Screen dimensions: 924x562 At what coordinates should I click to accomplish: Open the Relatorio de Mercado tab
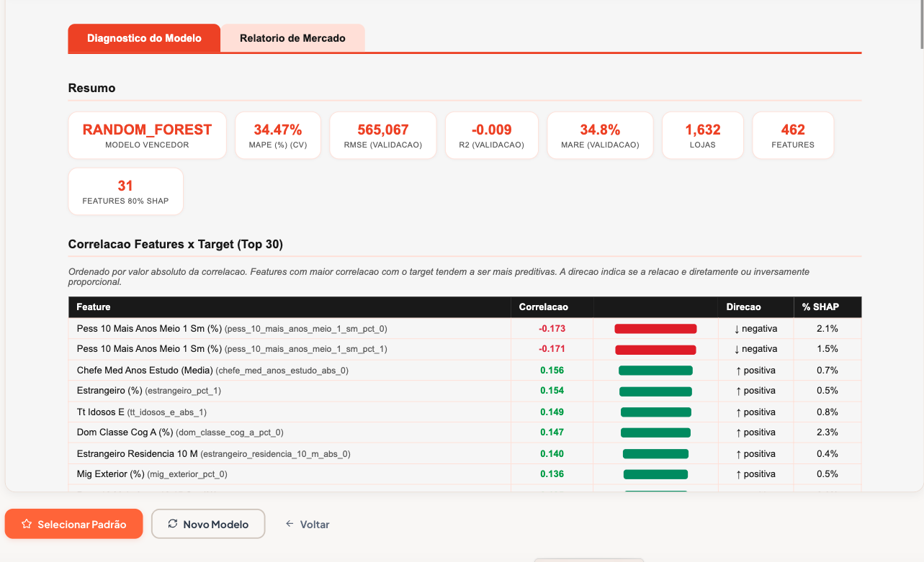292,38
